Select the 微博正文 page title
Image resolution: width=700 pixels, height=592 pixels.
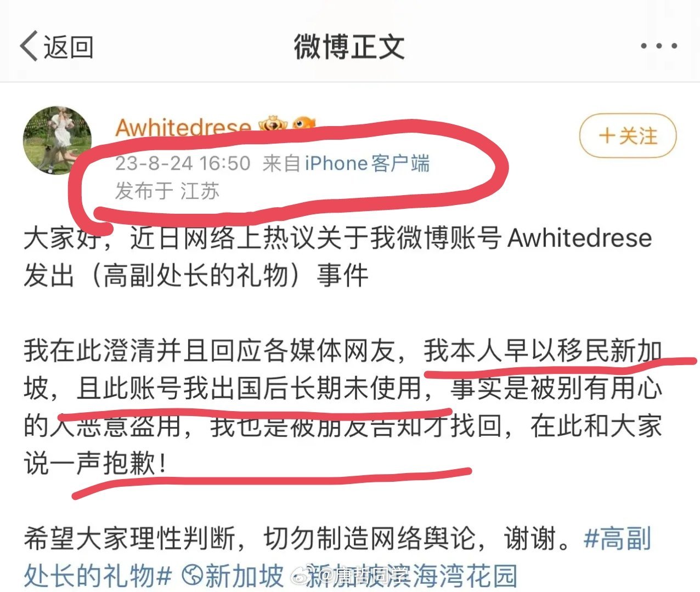coord(349,47)
